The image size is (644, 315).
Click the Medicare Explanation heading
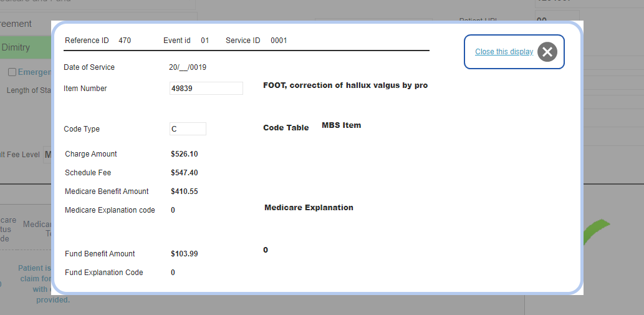(309, 207)
